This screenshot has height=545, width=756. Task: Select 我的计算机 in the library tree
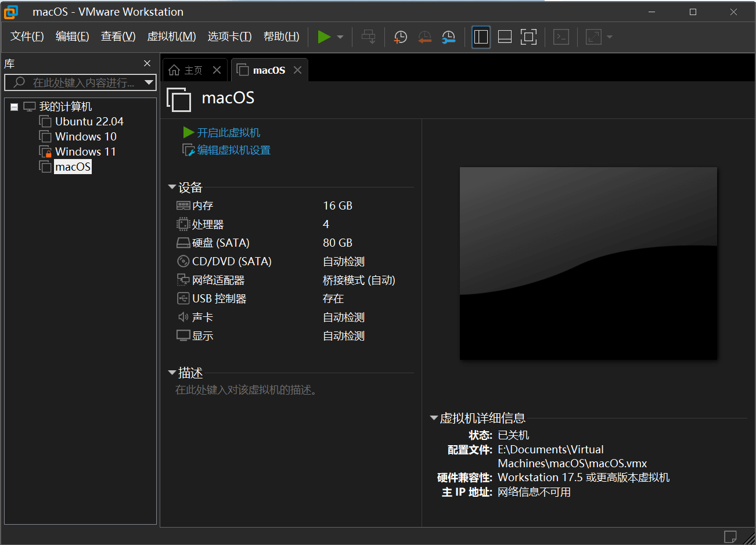pos(65,107)
